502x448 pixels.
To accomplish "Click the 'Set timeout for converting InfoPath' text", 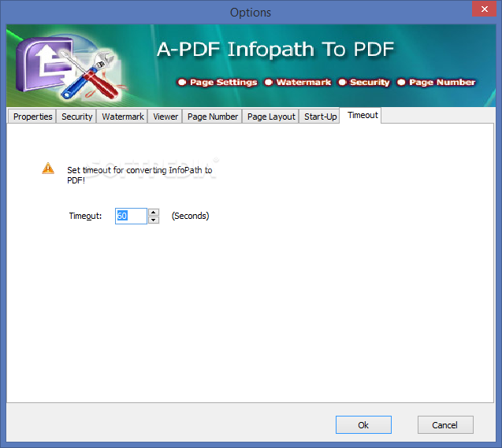I will (x=139, y=175).
